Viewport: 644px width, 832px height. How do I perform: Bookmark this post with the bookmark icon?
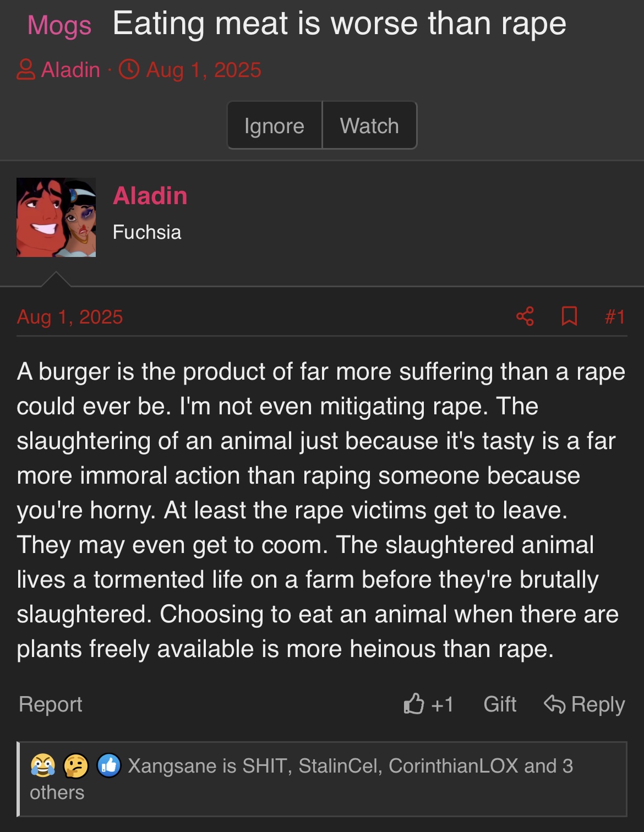click(x=569, y=316)
